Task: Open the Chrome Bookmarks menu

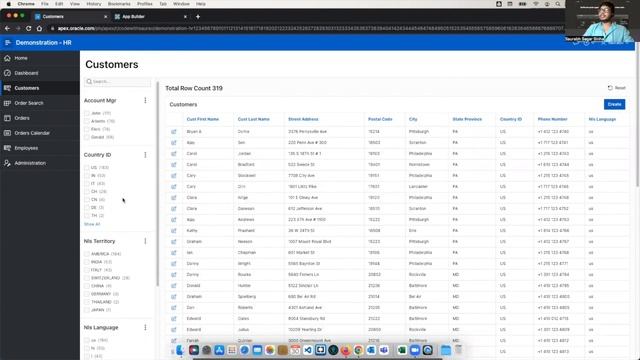Action: click(119, 4)
